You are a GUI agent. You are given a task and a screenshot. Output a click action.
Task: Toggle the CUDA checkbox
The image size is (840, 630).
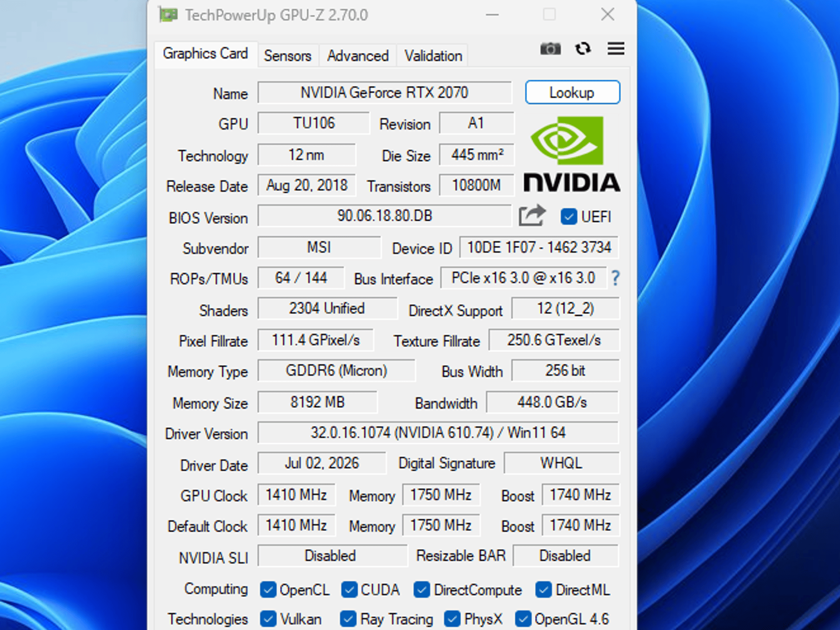tap(349, 590)
